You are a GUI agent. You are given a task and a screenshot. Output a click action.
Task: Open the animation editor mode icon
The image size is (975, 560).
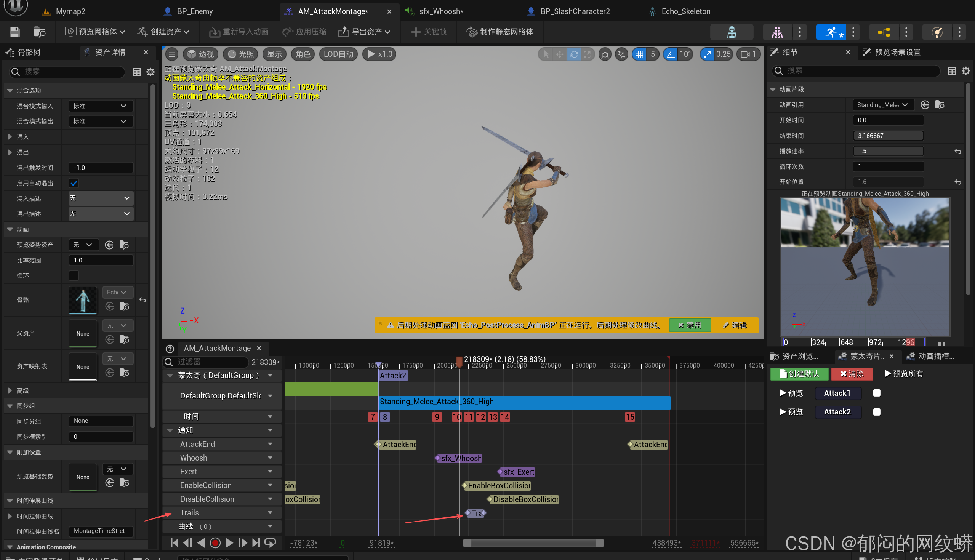click(830, 32)
